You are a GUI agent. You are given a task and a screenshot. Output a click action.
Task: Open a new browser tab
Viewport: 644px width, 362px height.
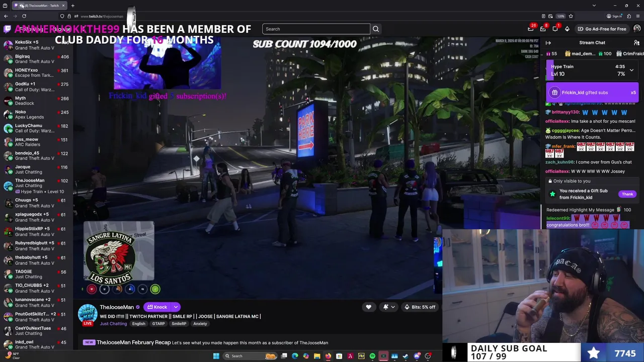coord(72,6)
